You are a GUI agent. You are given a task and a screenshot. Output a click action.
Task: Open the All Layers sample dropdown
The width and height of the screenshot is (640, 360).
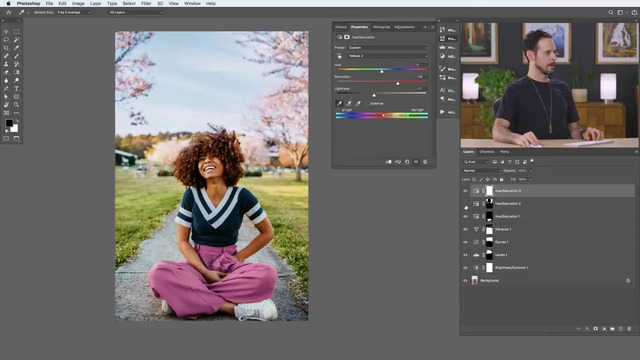136,13
